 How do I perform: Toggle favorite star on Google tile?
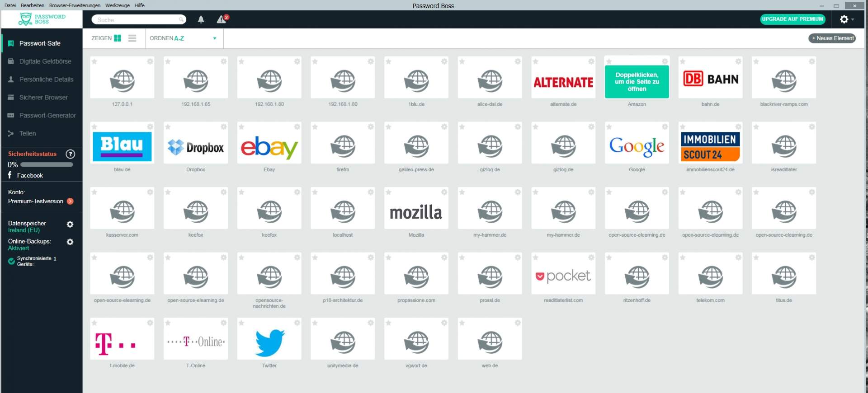click(x=609, y=127)
